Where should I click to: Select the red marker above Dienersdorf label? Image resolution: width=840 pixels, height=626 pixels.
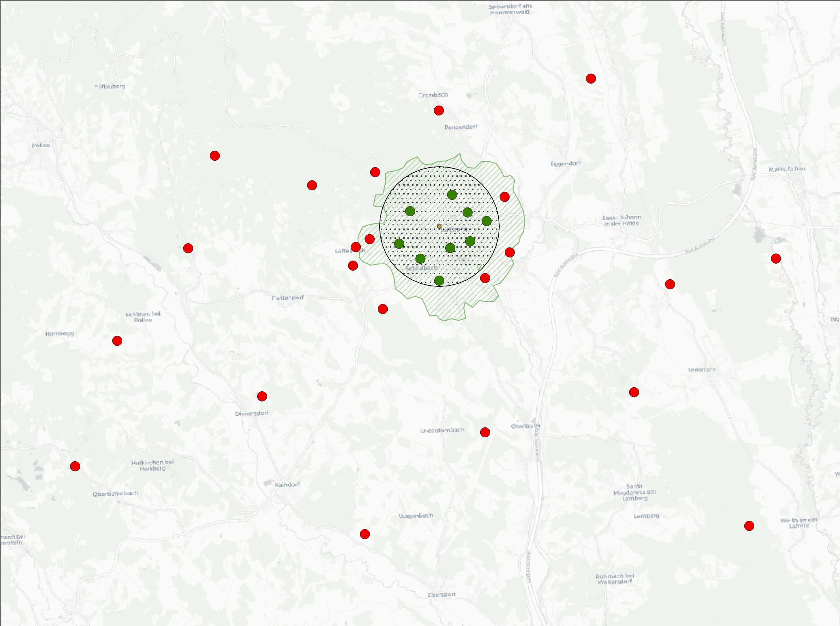click(x=262, y=396)
